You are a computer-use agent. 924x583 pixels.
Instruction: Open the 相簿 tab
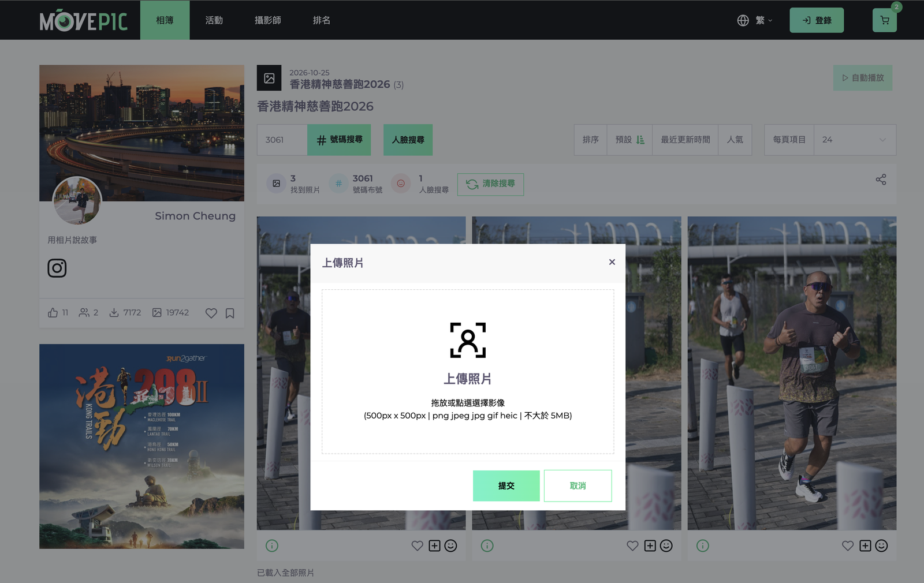(x=165, y=20)
